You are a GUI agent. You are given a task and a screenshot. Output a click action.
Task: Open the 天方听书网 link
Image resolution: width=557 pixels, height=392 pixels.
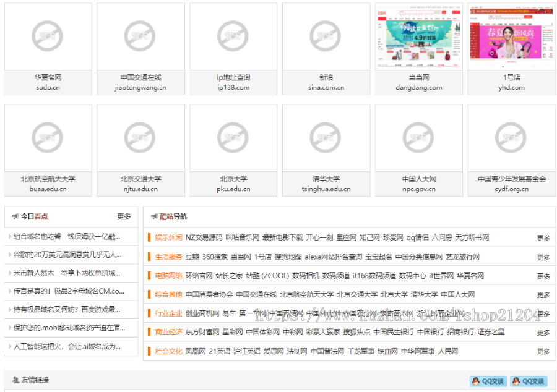coord(472,237)
